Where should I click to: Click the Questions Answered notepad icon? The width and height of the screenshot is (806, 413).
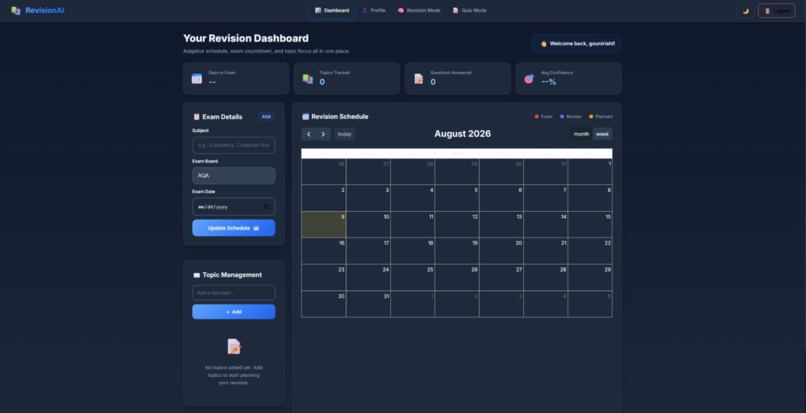[418, 79]
